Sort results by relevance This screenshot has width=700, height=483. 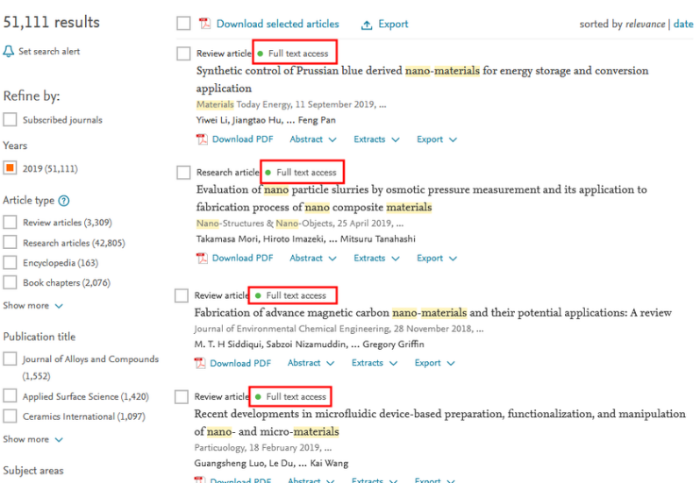coord(645,24)
